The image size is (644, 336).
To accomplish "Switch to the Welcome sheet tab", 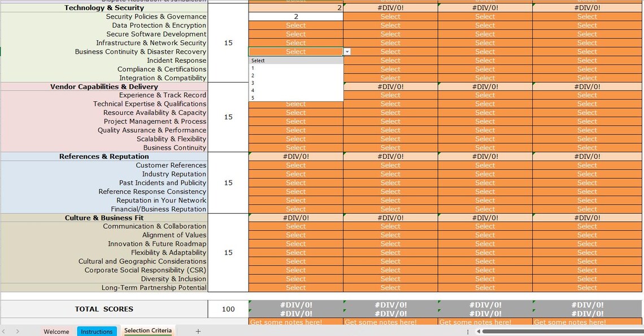I will (x=56, y=331).
